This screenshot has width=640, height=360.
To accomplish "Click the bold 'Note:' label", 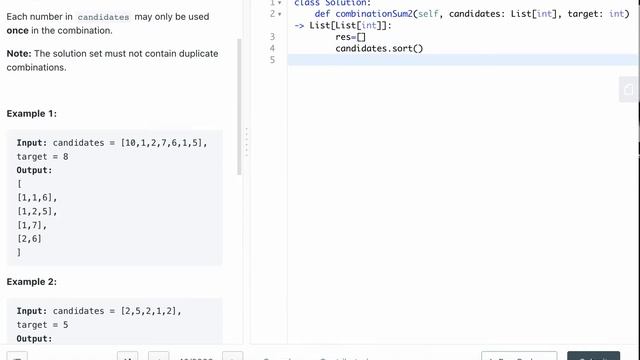I will (19, 53).
